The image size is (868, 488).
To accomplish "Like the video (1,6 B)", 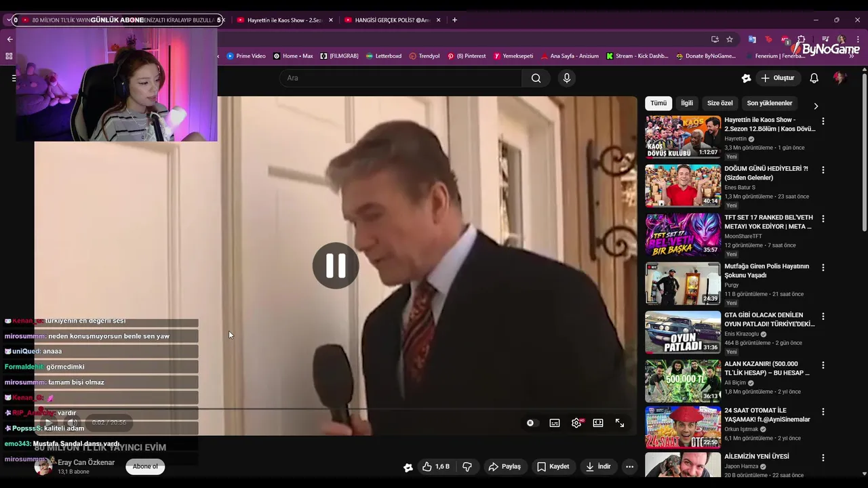I will [x=435, y=467].
